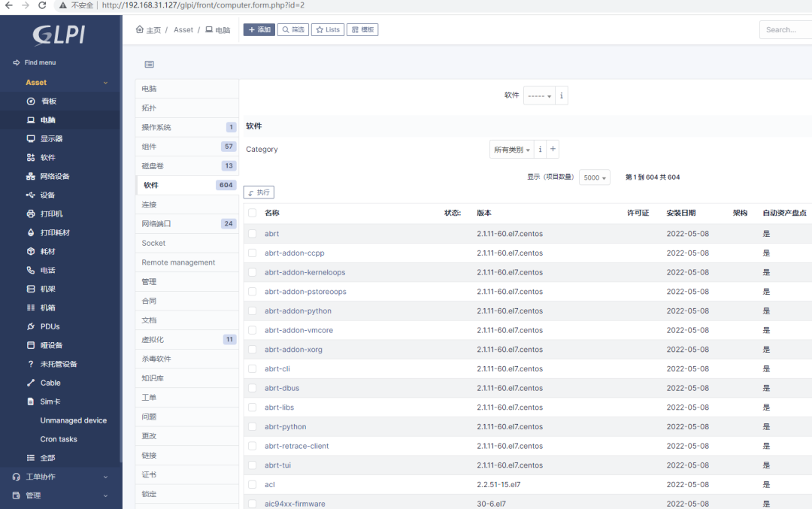The image size is (812, 509).
Task: Open 耗材 consumables in sidebar
Action: pyautogui.click(x=47, y=251)
